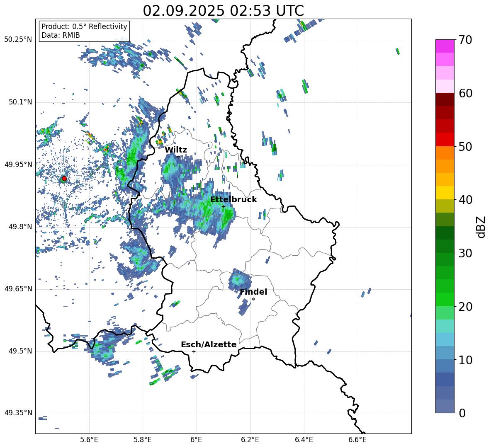Screen dimensions: 491x448
Task: Click the Findel location cross marker
Action: [x=253, y=299]
